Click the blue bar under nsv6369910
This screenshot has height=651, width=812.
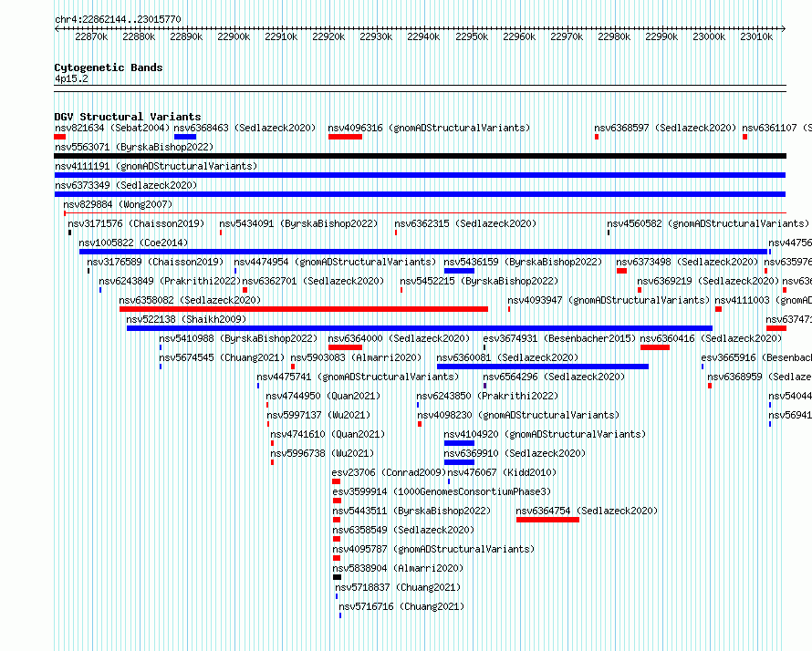coord(459,462)
